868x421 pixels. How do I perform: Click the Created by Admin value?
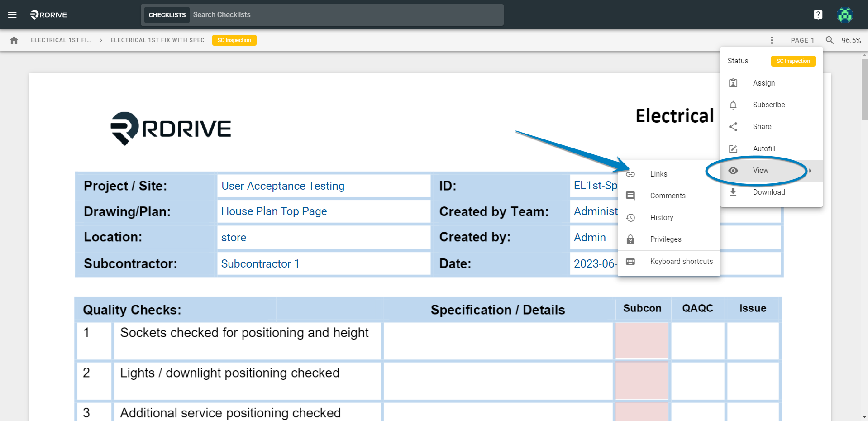click(x=590, y=238)
